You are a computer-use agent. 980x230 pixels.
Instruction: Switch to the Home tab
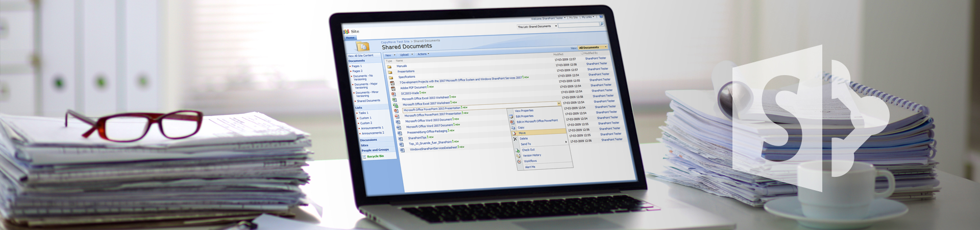350,38
